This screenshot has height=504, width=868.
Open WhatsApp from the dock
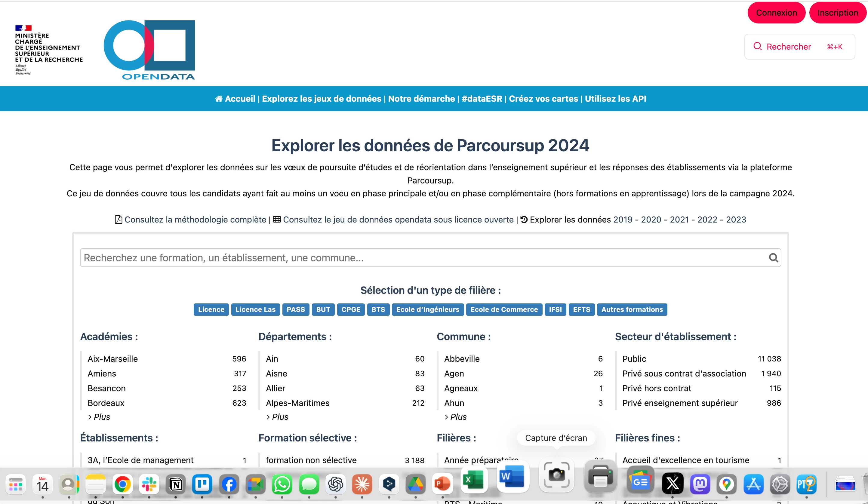[282, 484]
